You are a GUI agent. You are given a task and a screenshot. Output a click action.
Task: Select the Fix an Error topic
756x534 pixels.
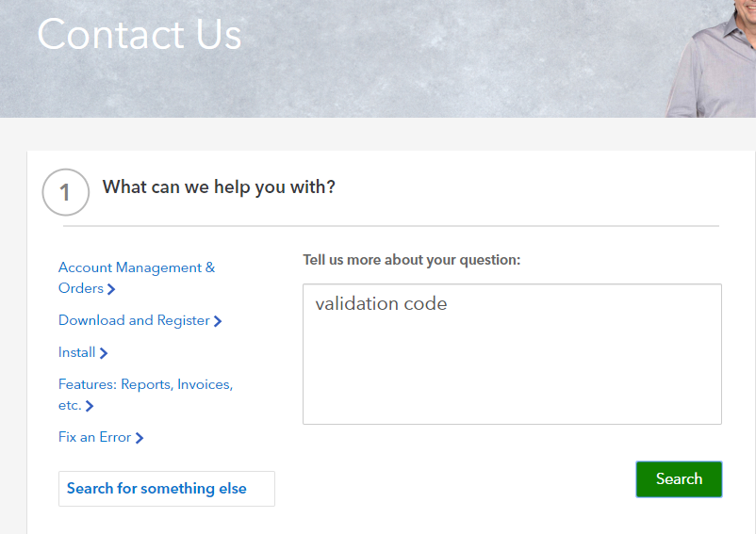(x=95, y=437)
